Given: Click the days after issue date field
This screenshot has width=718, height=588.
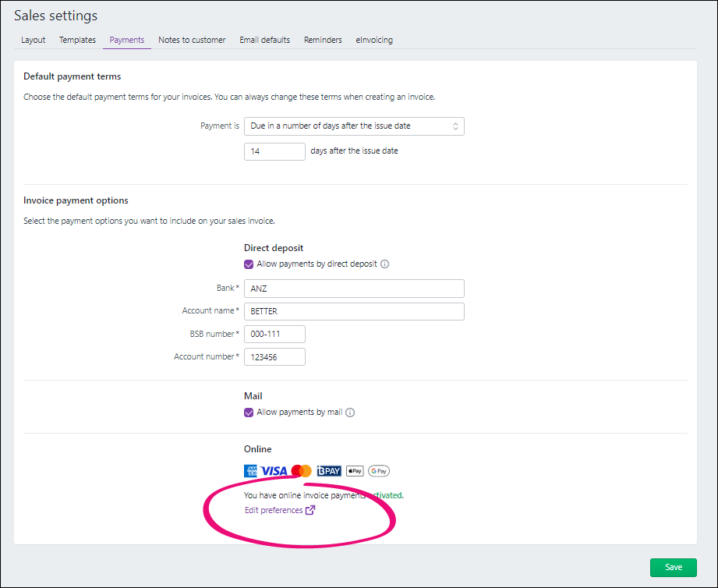Looking at the screenshot, I should point(274,151).
